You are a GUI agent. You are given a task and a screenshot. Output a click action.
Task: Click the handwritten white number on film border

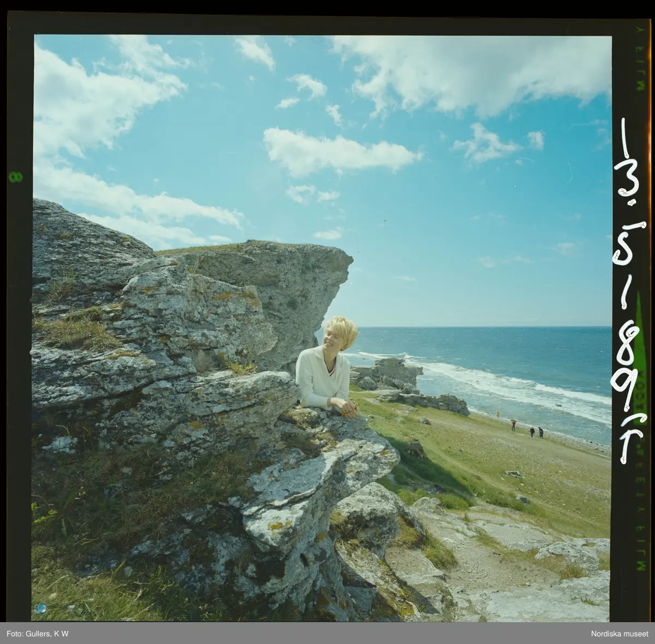coord(633,289)
